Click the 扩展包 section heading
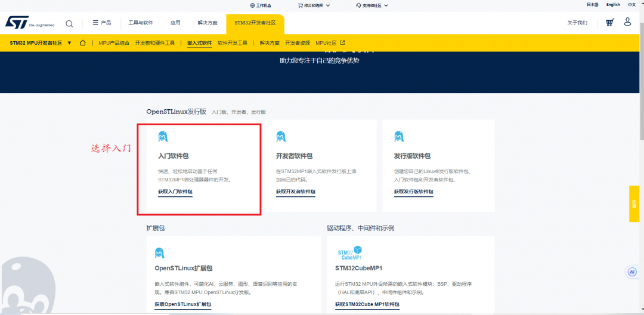 pyautogui.click(x=156, y=228)
